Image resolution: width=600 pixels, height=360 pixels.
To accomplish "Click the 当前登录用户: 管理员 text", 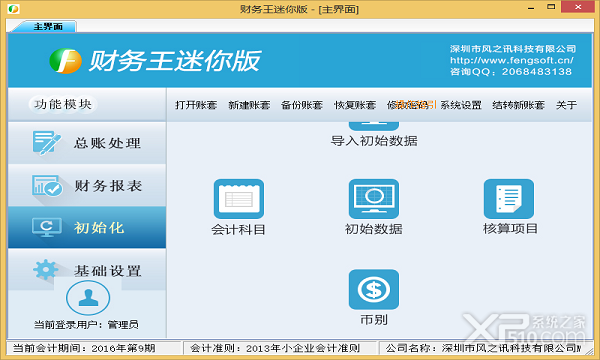I will click(x=86, y=325).
